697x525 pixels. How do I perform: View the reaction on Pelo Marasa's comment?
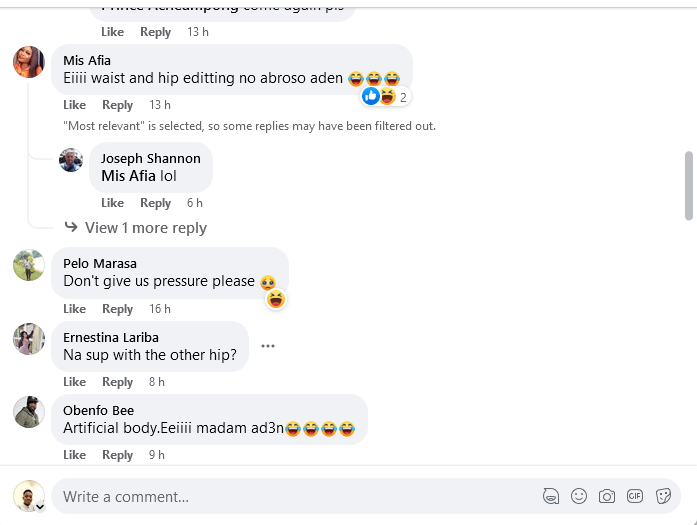point(276,299)
